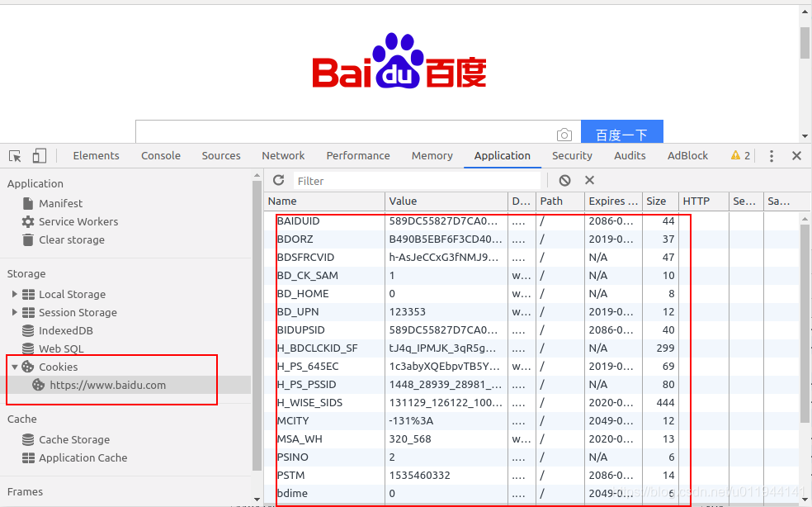Screen dimensions: 812x507
Task: Clear all cookies with the block icon
Action: [x=565, y=180]
